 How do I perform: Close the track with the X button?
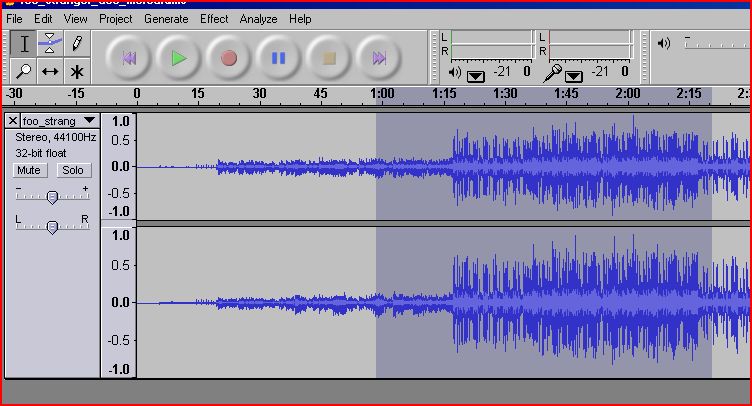(12, 121)
